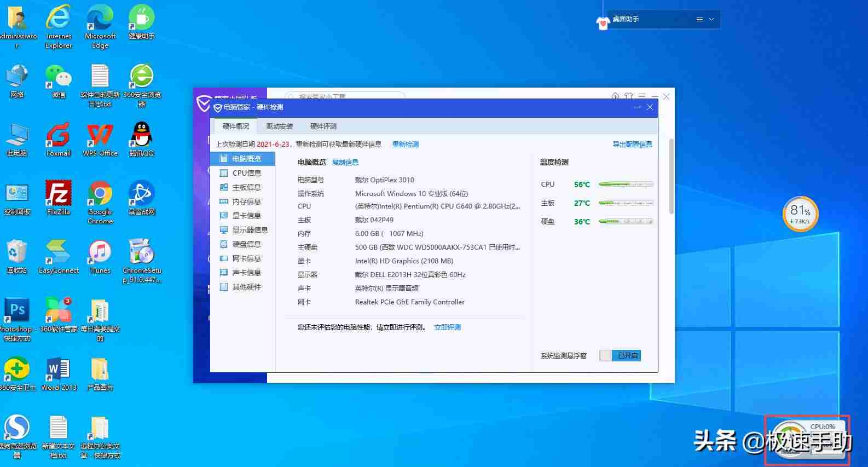Click the 硬盘 temperature bar
The image size is (868, 467).
(x=626, y=222)
